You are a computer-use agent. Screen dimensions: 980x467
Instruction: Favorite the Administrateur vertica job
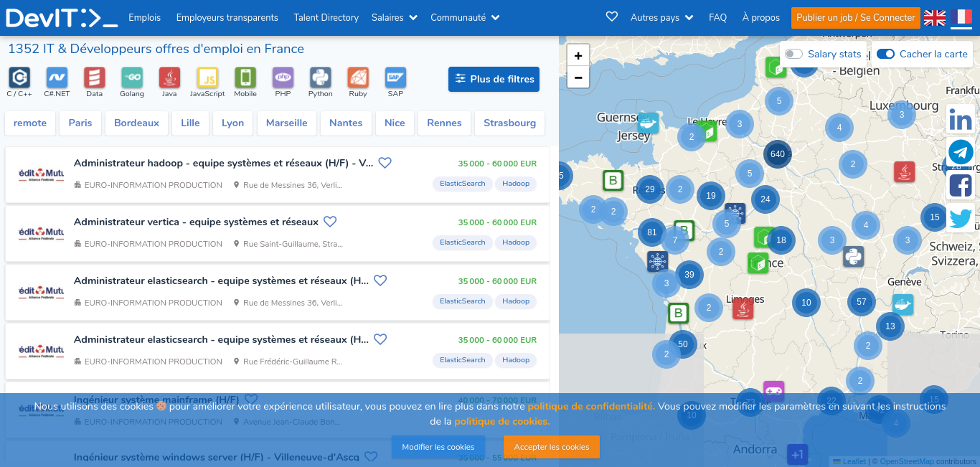(x=330, y=222)
